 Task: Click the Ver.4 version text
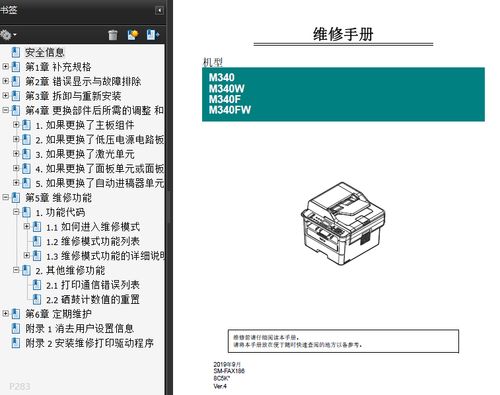220,386
